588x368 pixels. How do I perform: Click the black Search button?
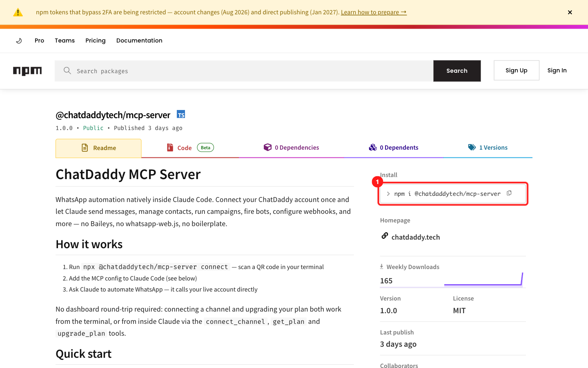pyautogui.click(x=457, y=71)
